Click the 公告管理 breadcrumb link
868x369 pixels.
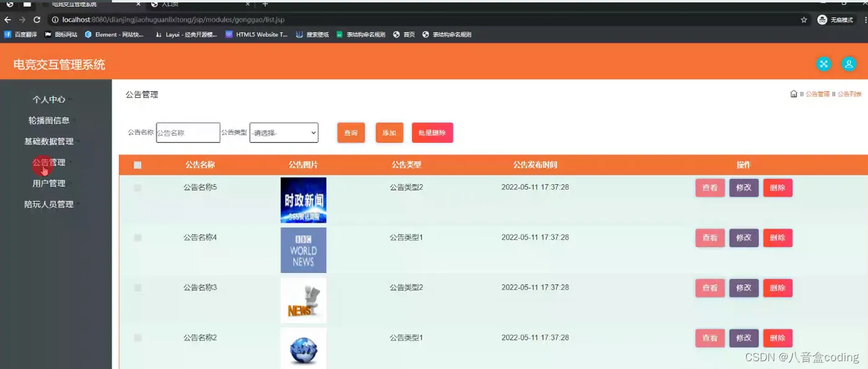pyautogui.click(x=817, y=94)
